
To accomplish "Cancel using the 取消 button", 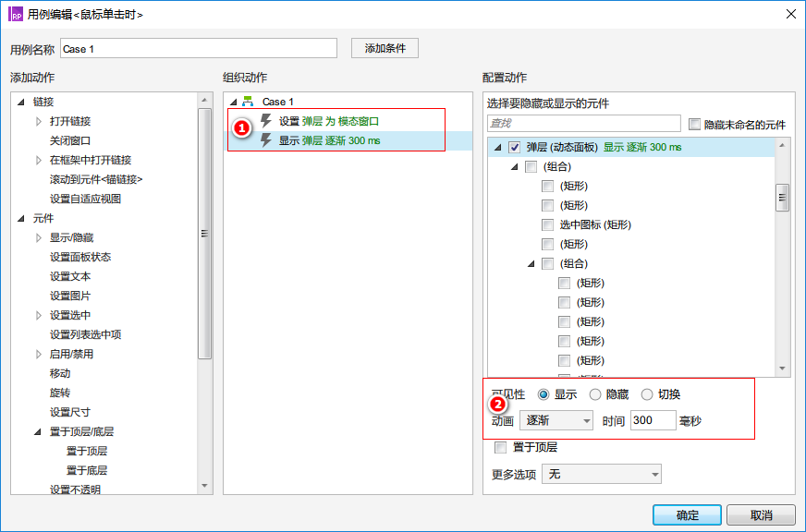I will tap(761, 515).
